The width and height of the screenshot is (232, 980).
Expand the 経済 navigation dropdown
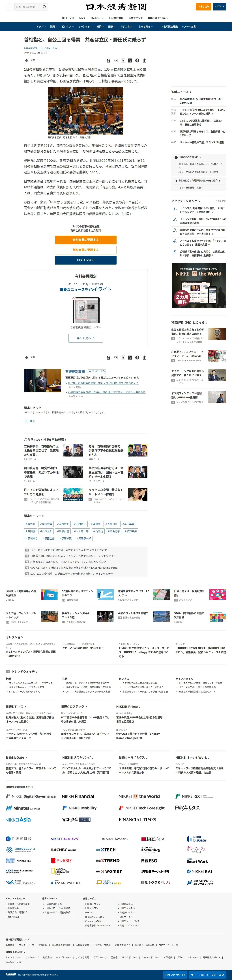tap(100, 27)
